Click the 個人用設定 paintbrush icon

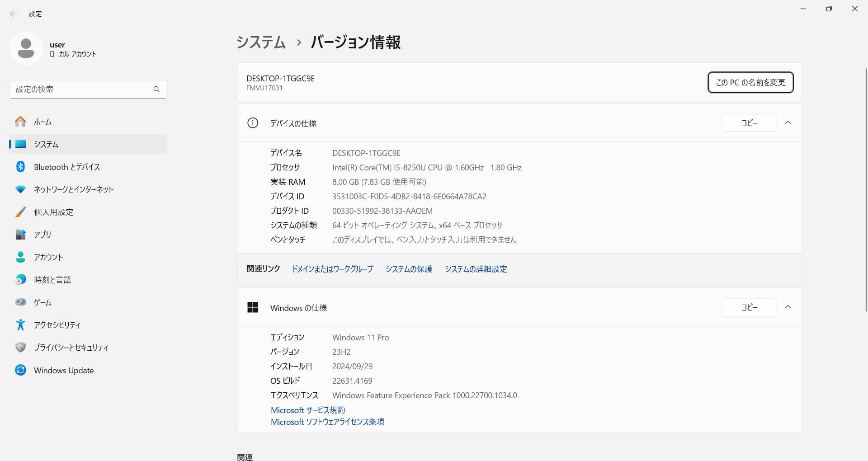(x=20, y=212)
